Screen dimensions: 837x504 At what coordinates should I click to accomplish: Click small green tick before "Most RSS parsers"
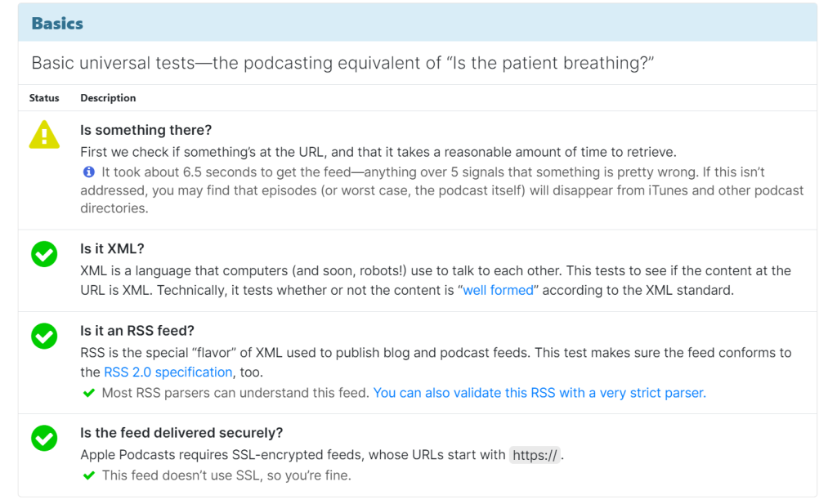(89, 393)
